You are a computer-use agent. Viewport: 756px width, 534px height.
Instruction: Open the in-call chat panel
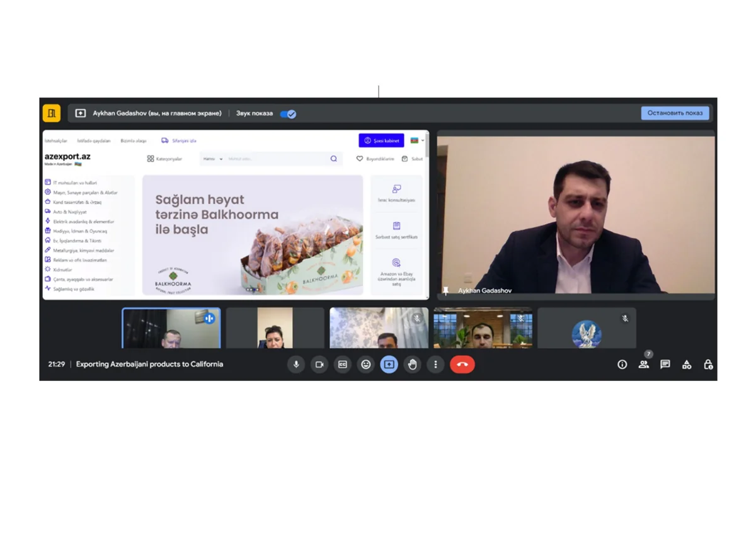click(x=665, y=365)
